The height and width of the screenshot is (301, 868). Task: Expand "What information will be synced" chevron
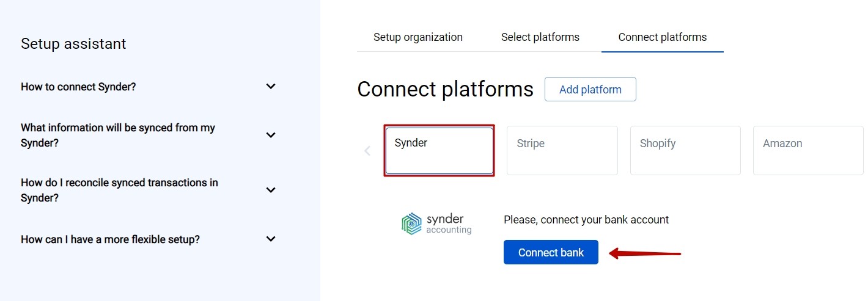(271, 135)
